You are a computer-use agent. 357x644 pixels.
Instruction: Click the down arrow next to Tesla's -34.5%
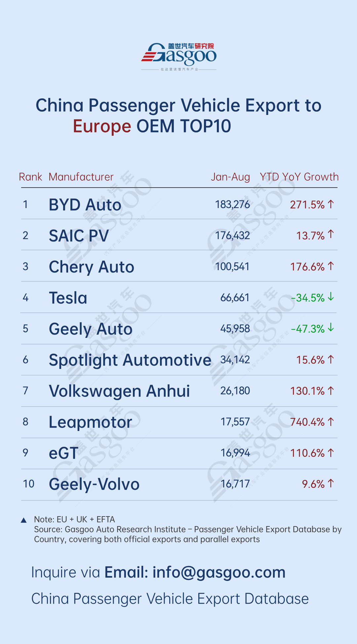tap(331, 297)
